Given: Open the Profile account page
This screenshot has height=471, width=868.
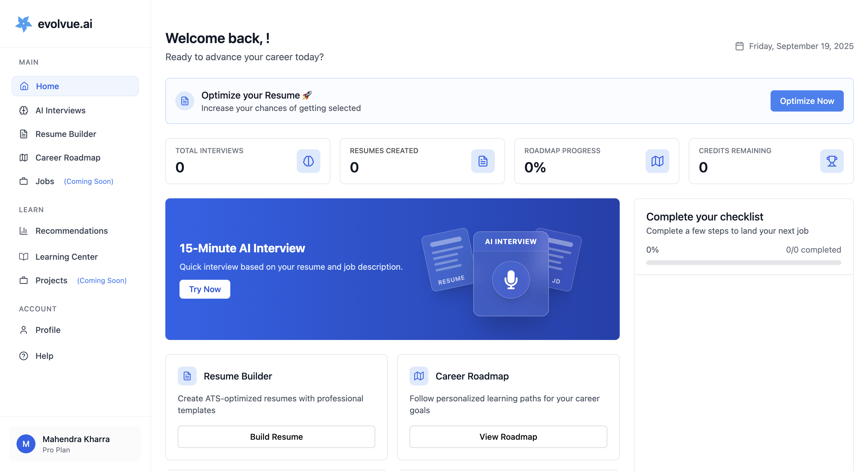Looking at the screenshot, I should point(48,330).
